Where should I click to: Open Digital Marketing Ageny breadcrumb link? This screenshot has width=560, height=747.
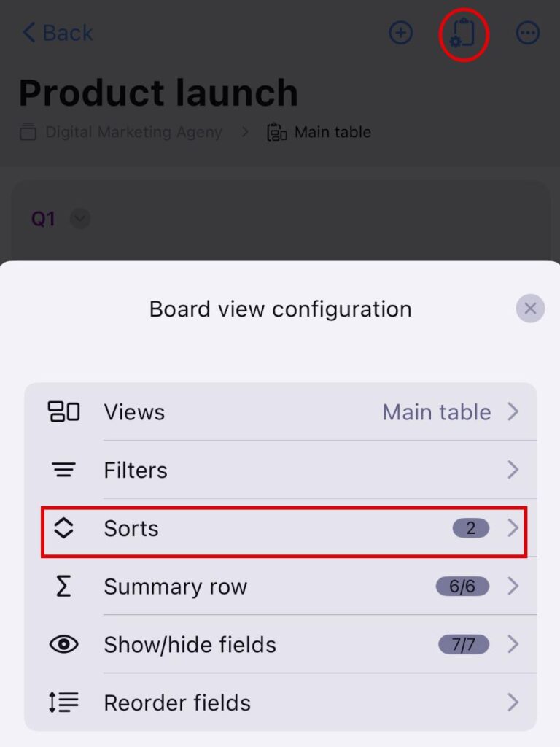pyautogui.click(x=133, y=132)
